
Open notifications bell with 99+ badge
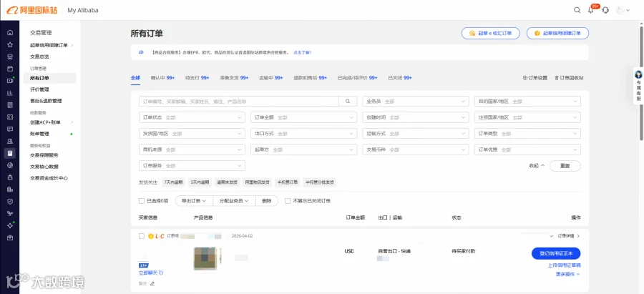[591, 10]
